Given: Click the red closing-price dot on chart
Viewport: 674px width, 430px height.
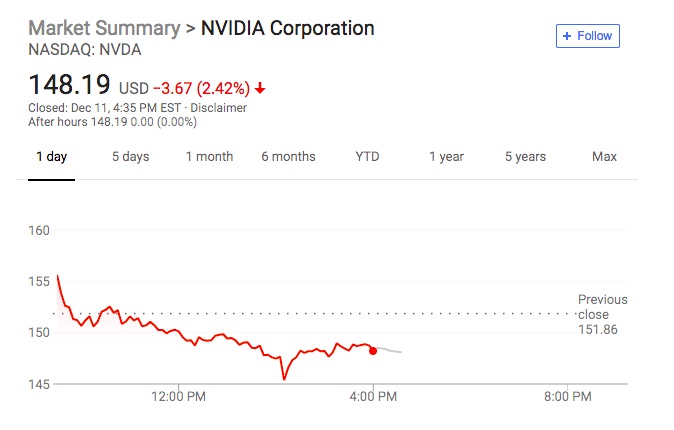Looking at the screenshot, I should (x=373, y=350).
